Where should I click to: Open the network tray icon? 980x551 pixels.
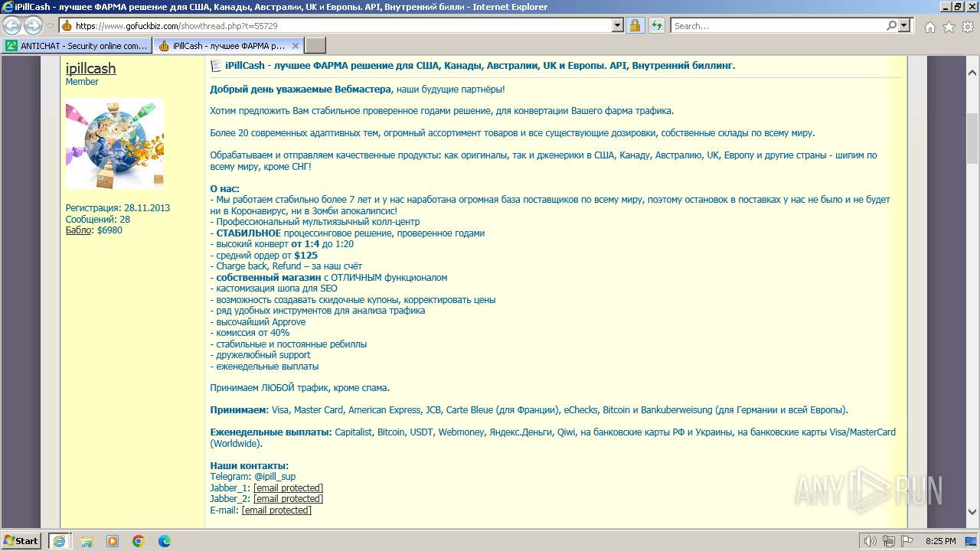pos(888,541)
